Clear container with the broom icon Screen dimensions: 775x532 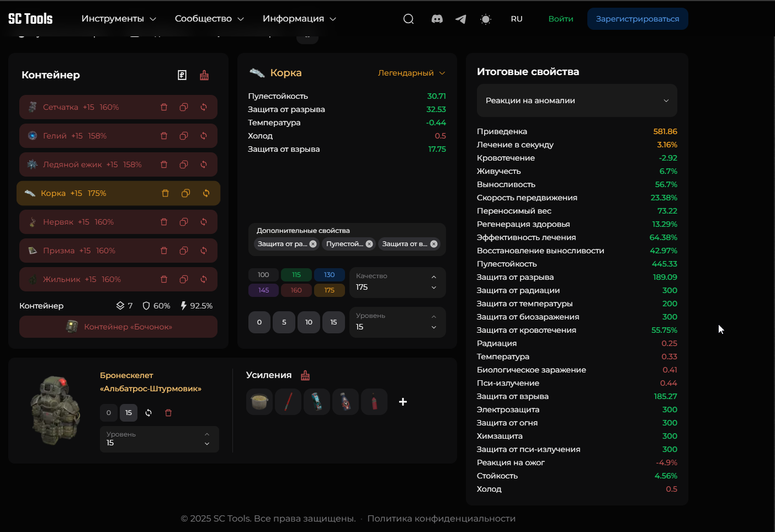click(x=204, y=75)
